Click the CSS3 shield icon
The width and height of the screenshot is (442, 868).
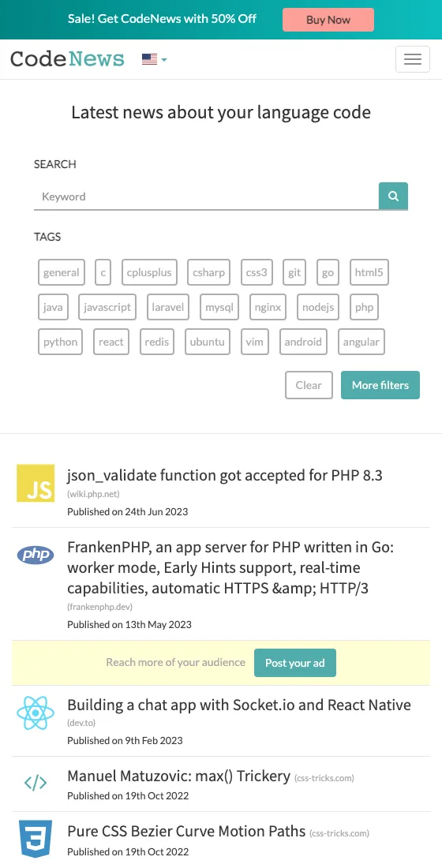36,839
